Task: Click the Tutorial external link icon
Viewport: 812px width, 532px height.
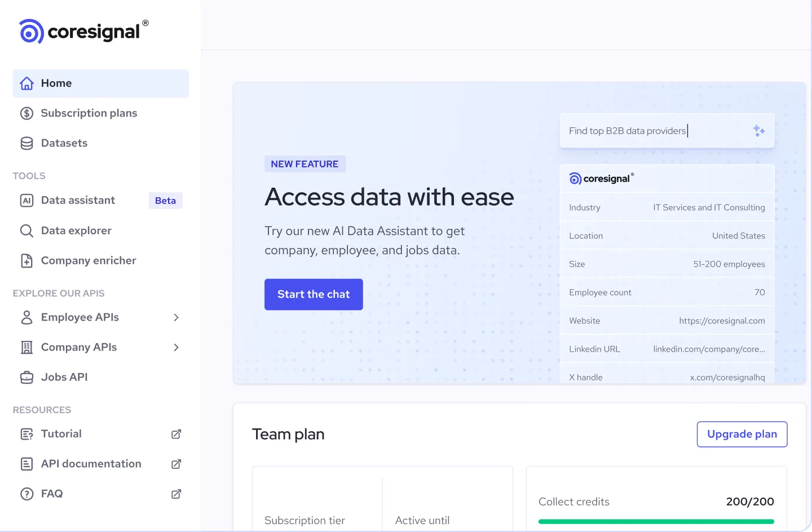Action: [176, 434]
